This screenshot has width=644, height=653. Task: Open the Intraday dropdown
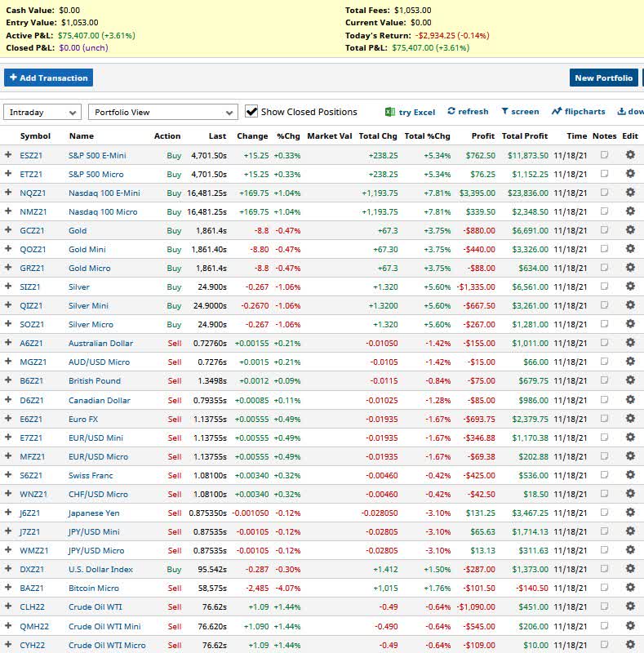(x=42, y=113)
